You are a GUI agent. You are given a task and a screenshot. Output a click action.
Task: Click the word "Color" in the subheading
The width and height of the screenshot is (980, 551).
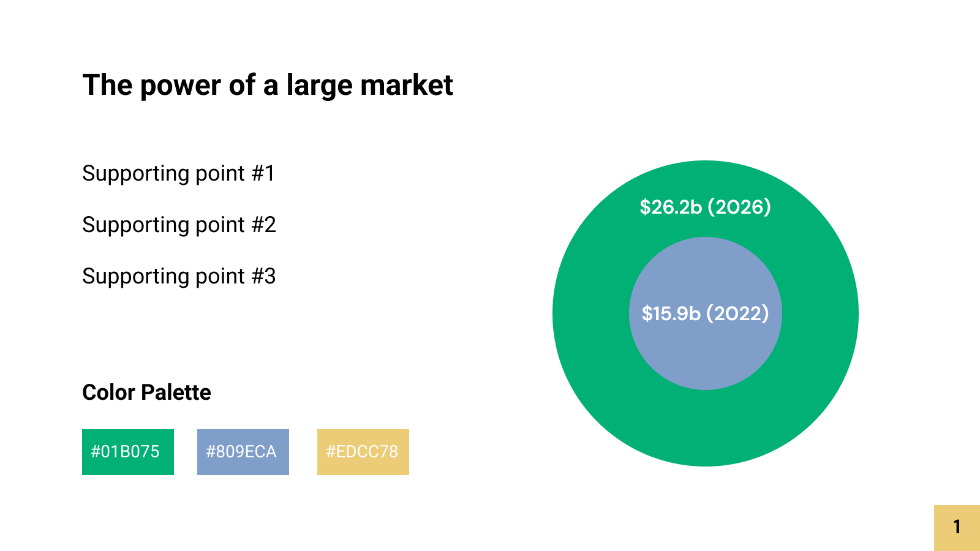tap(108, 392)
